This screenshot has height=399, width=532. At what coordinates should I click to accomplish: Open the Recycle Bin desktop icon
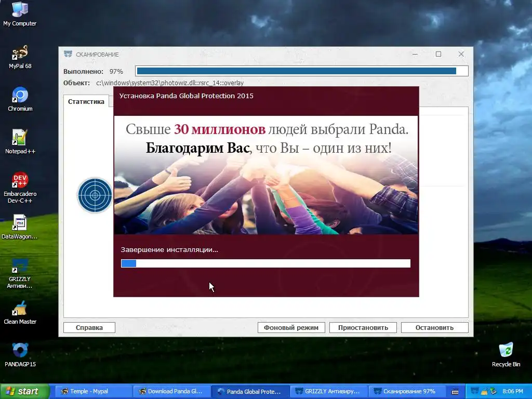click(x=506, y=355)
